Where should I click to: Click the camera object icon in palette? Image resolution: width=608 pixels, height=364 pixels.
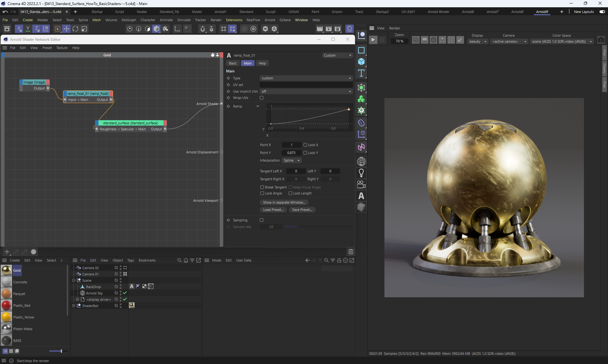(361, 184)
